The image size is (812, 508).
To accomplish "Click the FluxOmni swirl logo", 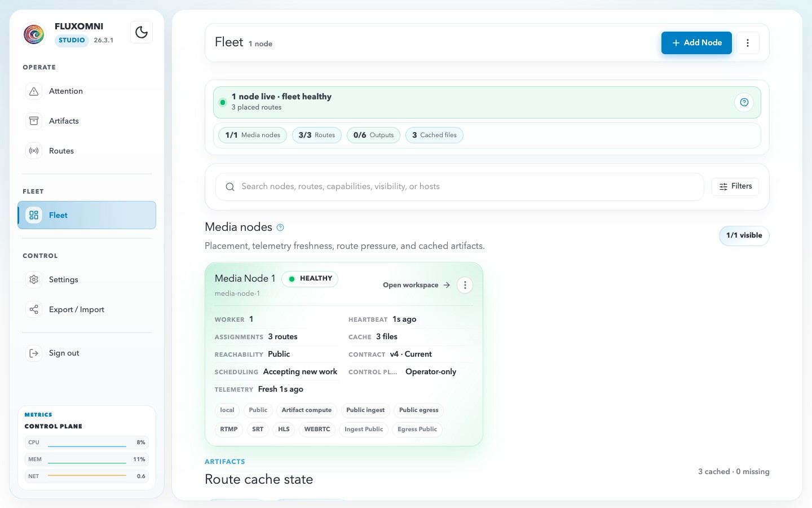I will (34, 34).
